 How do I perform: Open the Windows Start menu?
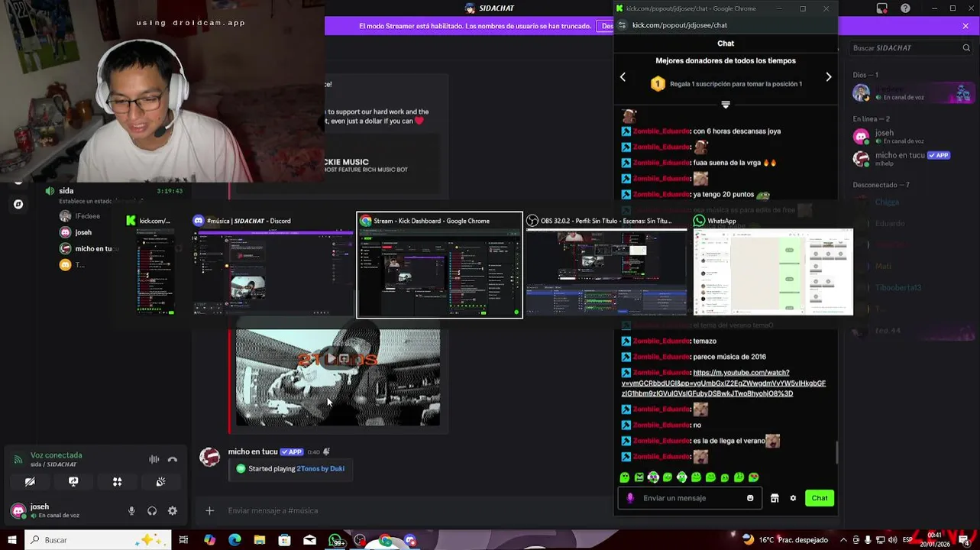point(12,540)
